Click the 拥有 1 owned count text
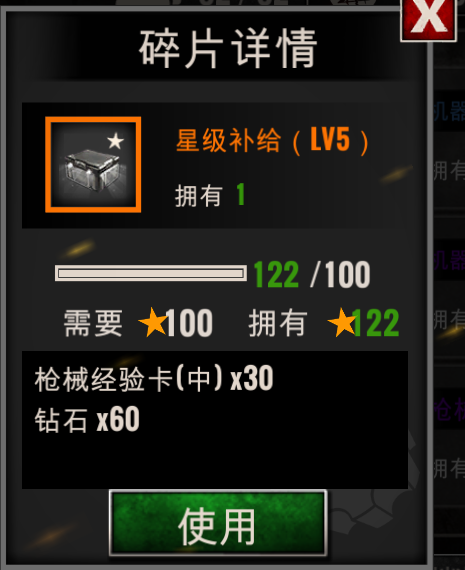The width and height of the screenshot is (465, 570). (210, 195)
